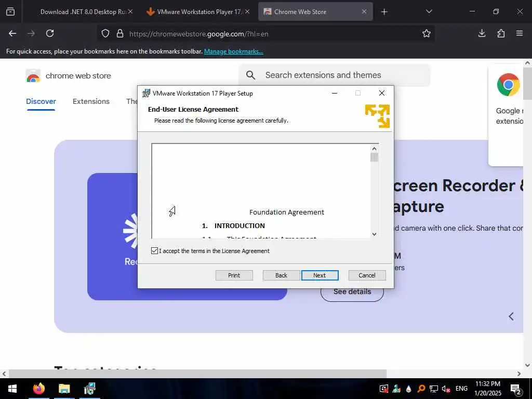The width and height of the screenshot is (532, 399).
Task: Open File Explorer from the taskbar
Action: coord(64,389)
